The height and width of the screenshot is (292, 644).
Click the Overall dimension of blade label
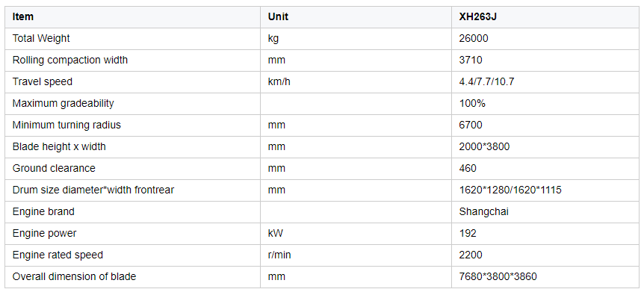[x=74, y=277]
